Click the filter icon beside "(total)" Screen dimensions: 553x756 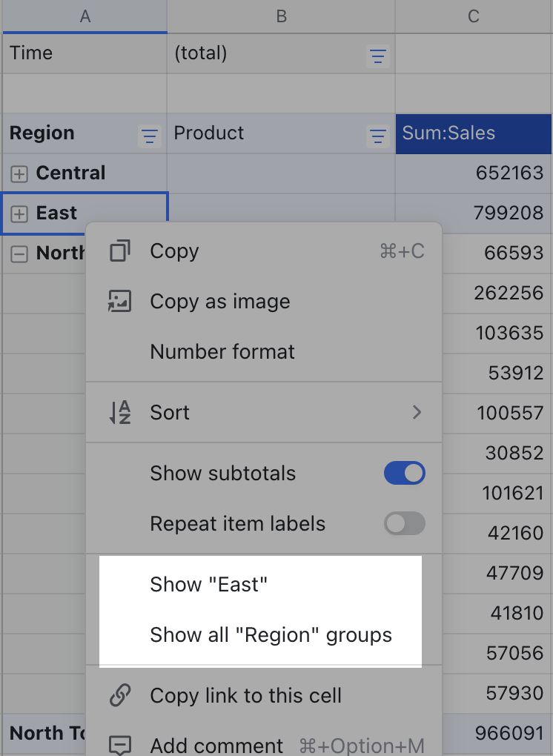(x=378, y=56)
